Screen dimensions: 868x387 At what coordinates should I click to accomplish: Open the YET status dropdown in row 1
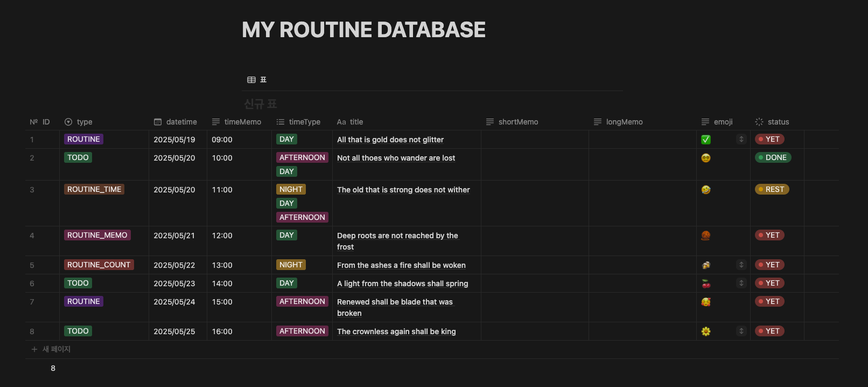pos(769,139)
